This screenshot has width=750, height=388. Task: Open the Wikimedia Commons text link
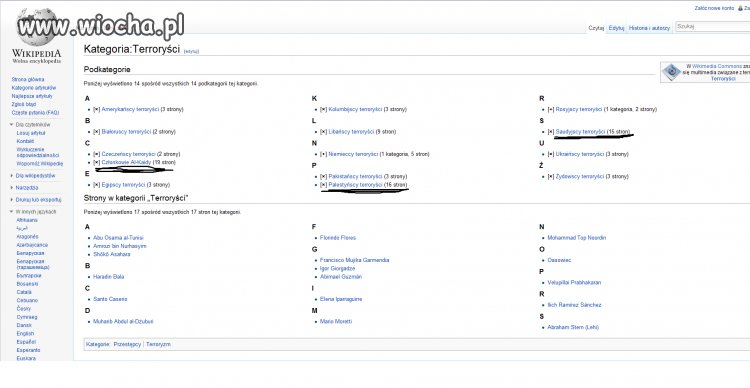[717, 67]
